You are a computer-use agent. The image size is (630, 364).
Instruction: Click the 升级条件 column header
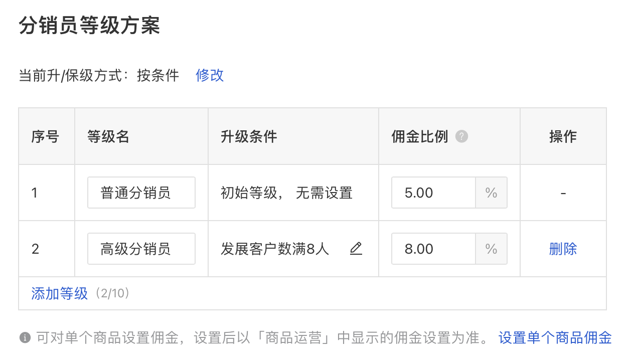tap(249, 136)
